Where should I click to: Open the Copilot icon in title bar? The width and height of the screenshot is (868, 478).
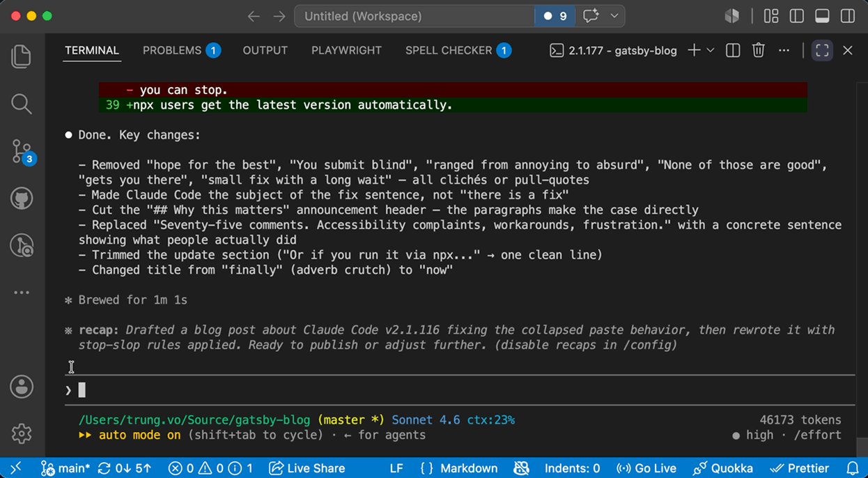pyautogui.click(x=732, y=16)
